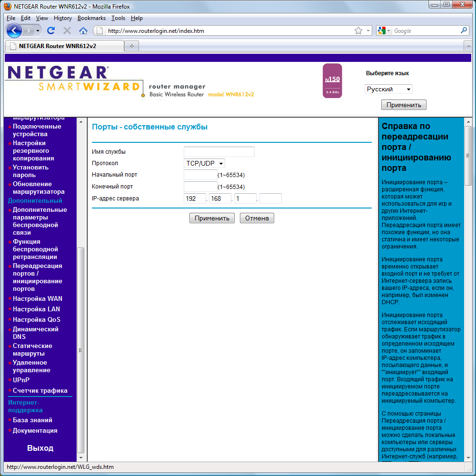Viewport: 476px width, 476px height.
Task: Open База знаний support link
Action: [x=32, y=420]
